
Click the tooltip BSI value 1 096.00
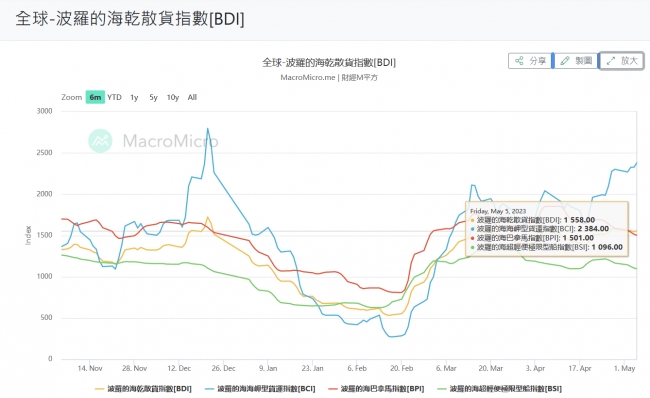coord(607,247)
